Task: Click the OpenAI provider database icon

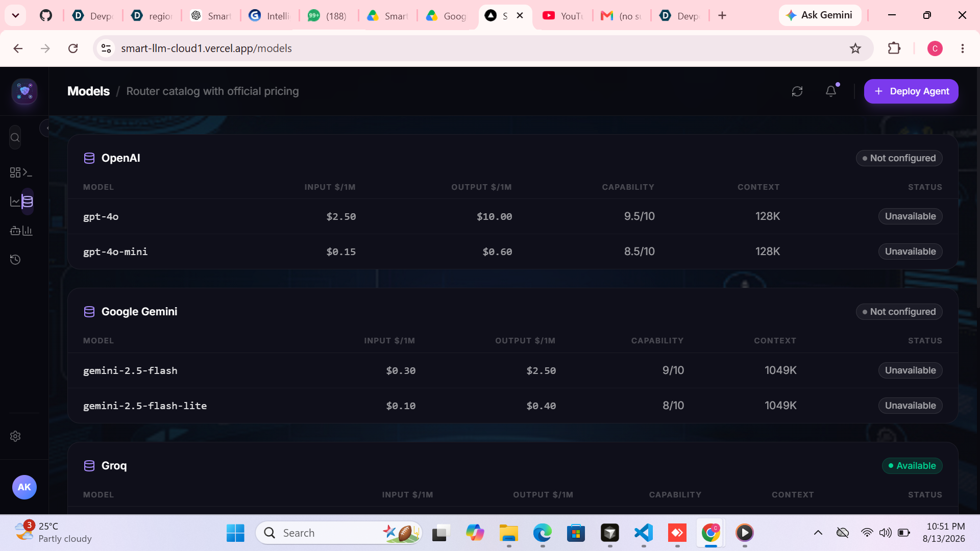Action: [x=89, y=158]
